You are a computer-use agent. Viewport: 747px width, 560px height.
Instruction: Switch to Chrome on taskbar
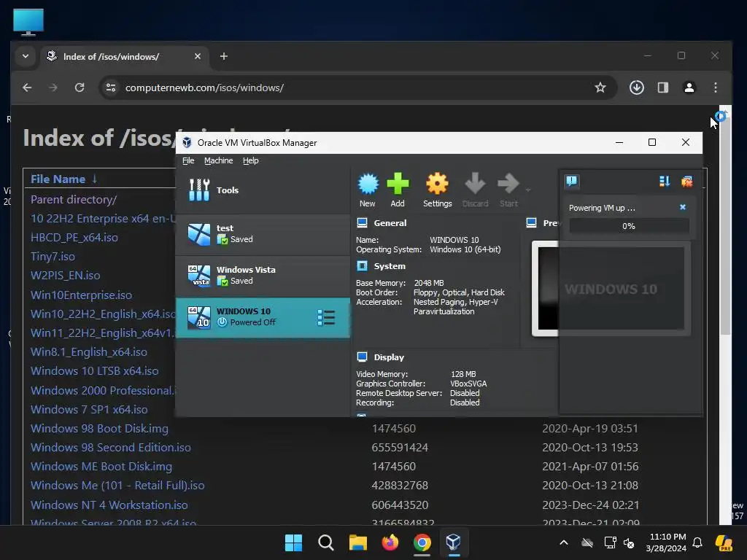pyautogui.click(x=422, y=542)
